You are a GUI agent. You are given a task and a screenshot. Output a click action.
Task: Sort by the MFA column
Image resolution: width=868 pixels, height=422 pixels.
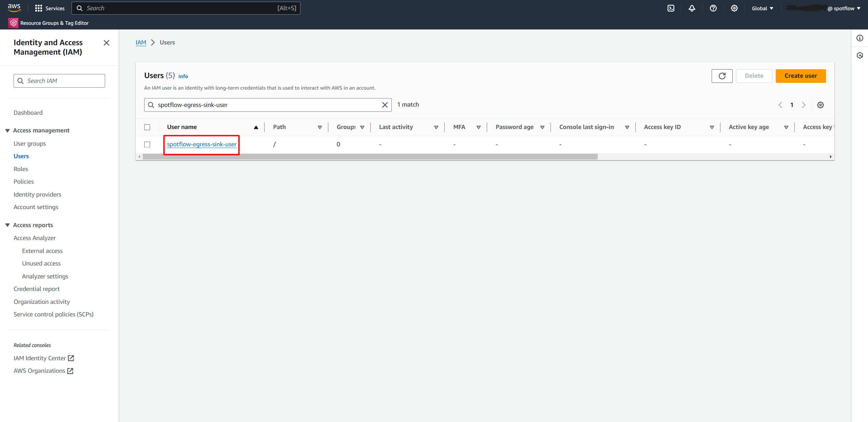pos(479,127)
